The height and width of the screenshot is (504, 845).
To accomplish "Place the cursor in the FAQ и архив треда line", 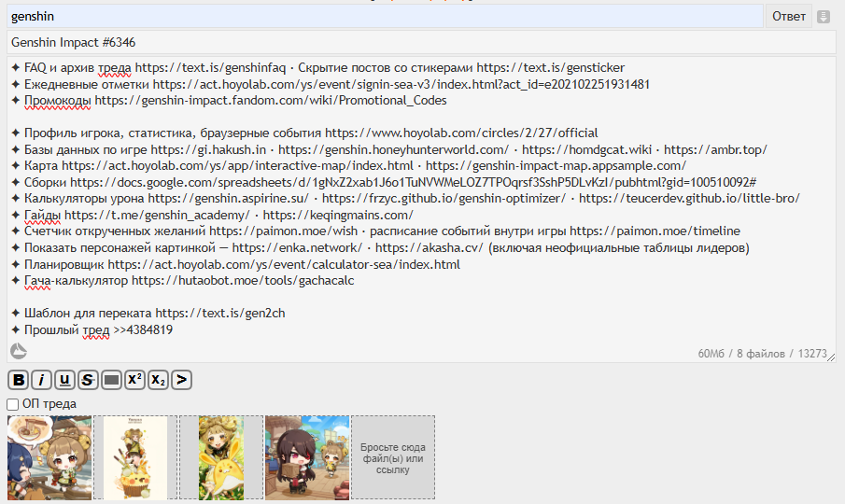I will [x=318, y=68].
